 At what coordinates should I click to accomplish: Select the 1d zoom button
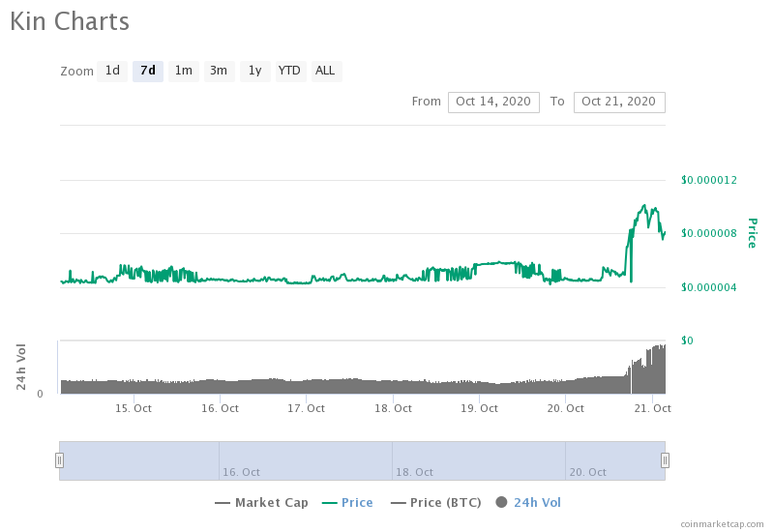tap(112, 71)
